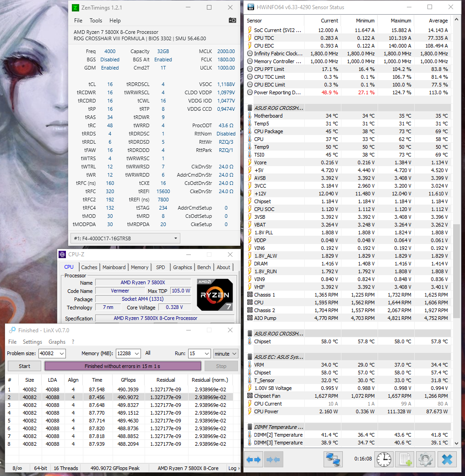Switch to CPU-Z About tab
This screenshot has width=465, height=476.
(x=223, y=267)
